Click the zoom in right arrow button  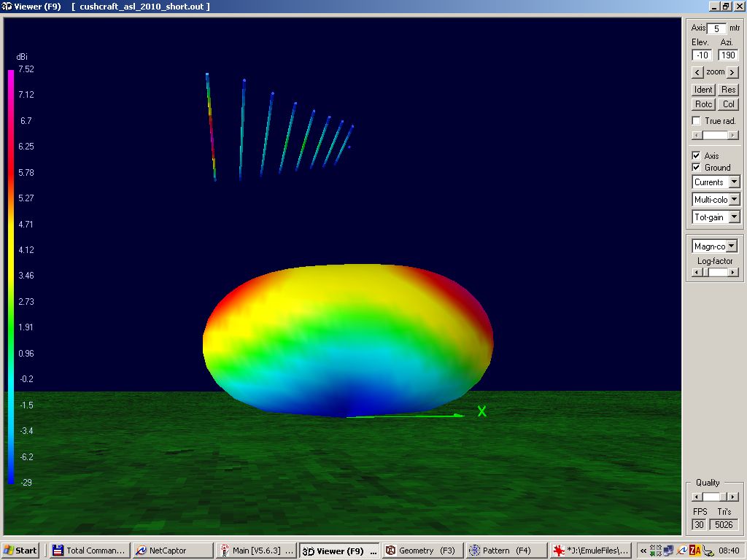(x=732, y=72)
